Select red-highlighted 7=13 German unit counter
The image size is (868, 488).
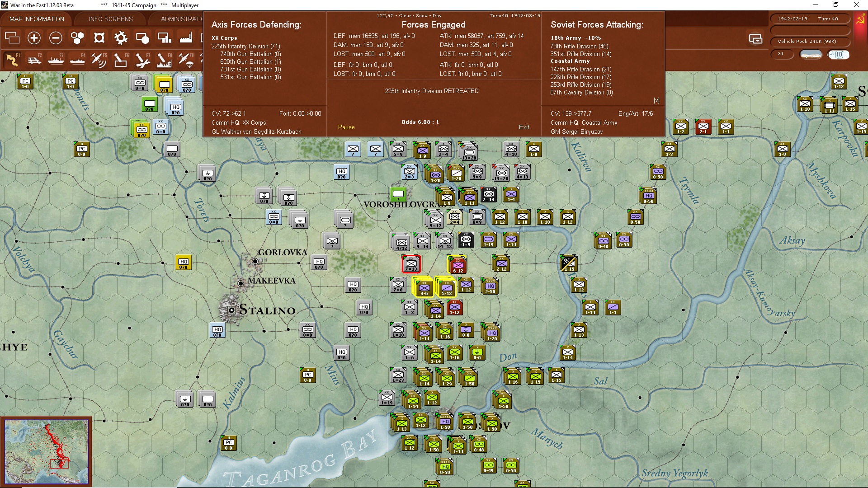411,264
